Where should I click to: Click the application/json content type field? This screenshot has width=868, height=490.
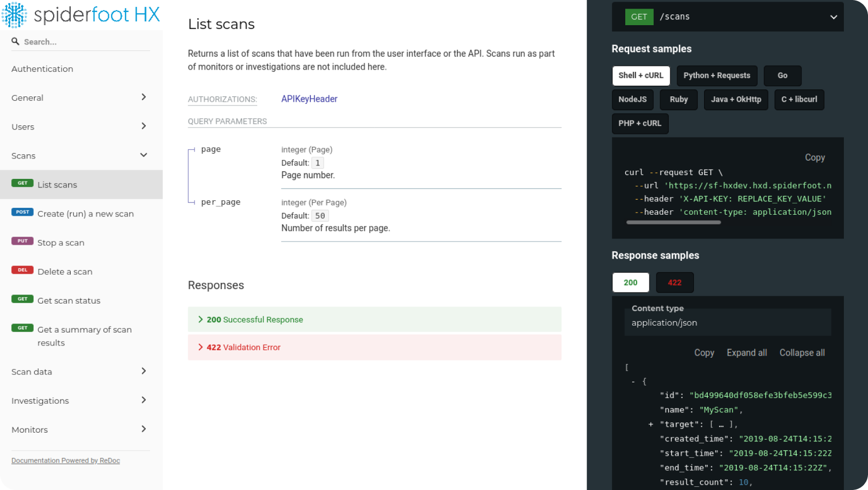point(728,323)
